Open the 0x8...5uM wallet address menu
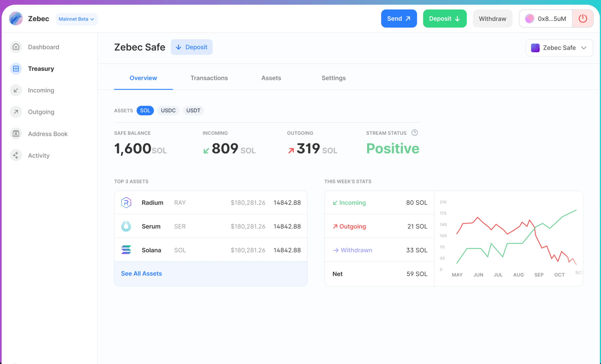This screenshot has height=364, width=601. pyautogui.click(x=546, y=19)
